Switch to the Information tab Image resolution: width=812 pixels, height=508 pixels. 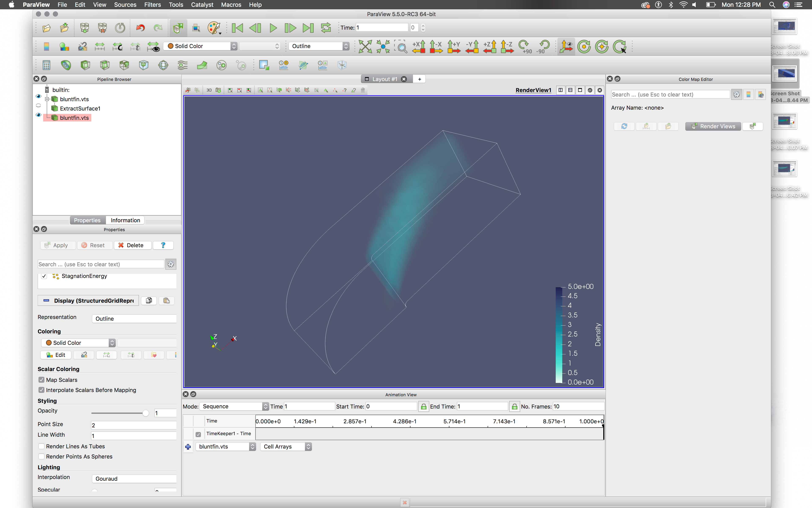[125, 220]
